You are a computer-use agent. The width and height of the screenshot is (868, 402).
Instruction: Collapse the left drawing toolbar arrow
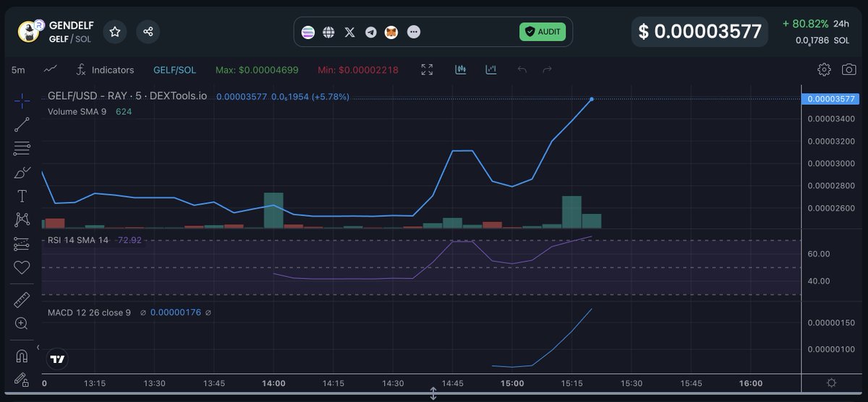tap(38, 348)
